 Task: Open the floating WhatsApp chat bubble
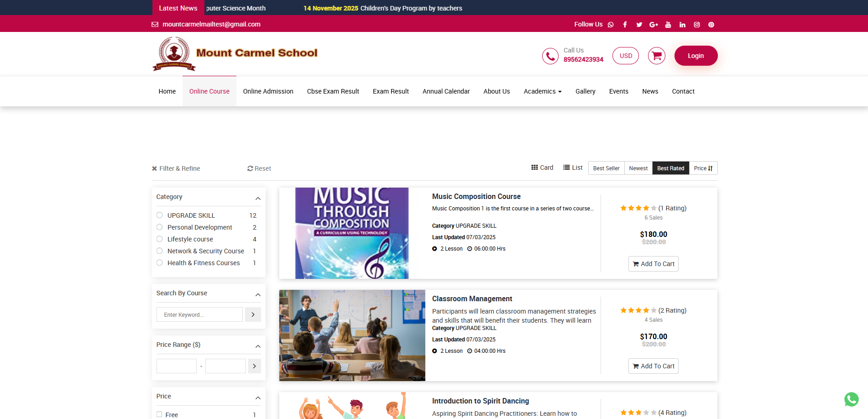point(851,399)
